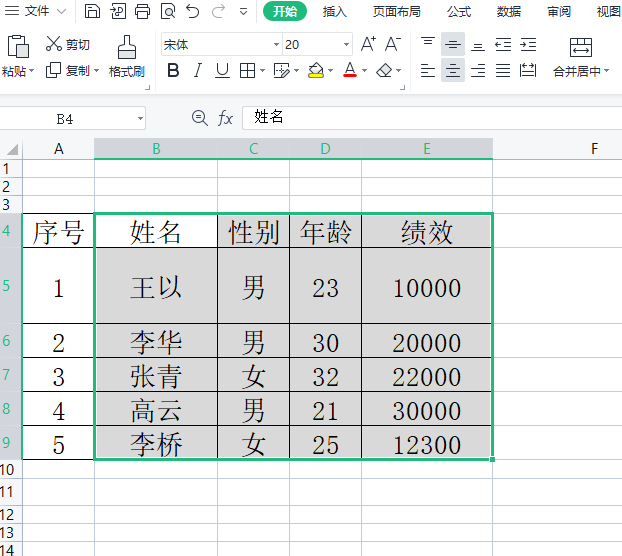This screenshot has width=622, height=556.
Task: Click distributed alignment icon
Action: click(x=528, y=71)
